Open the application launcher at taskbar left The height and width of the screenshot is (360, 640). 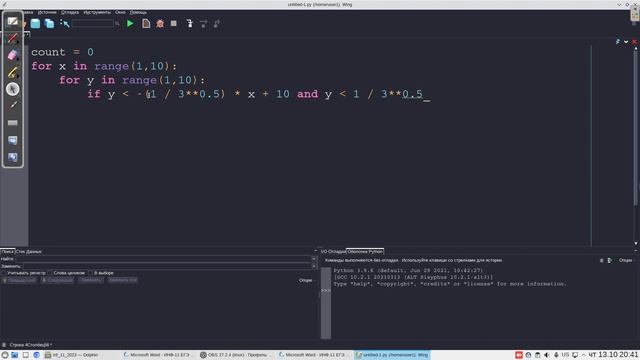click(x=5, y=355)
